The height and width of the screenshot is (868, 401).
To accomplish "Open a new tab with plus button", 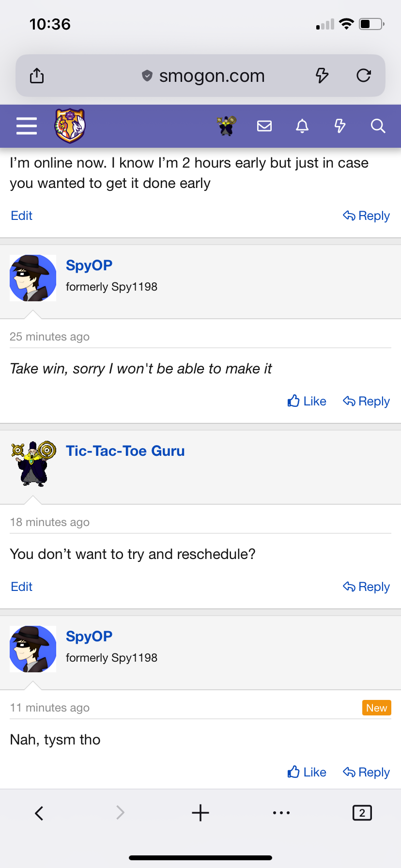I will point(200,813).
